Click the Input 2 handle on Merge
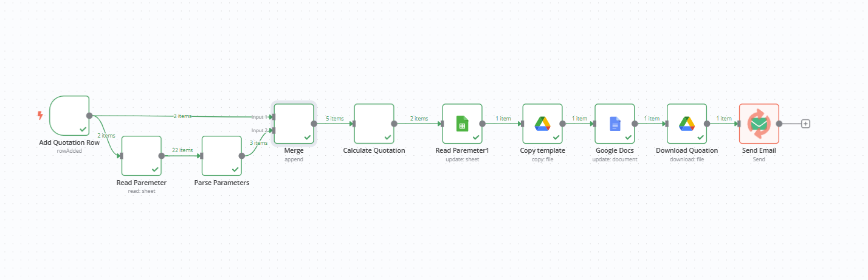The height and width of the screenshot is (280, 868). click(274, 130)
